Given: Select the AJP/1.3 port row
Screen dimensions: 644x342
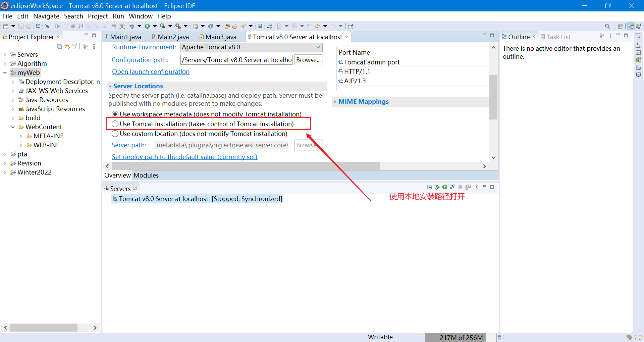Looking at the screenshot, I should (x=413, y=81).
